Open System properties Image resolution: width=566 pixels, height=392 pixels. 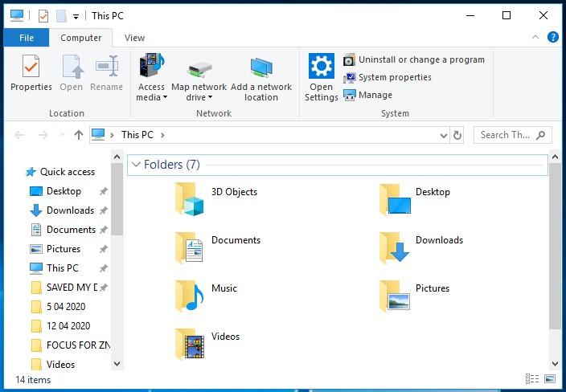(x=387, y=77)
